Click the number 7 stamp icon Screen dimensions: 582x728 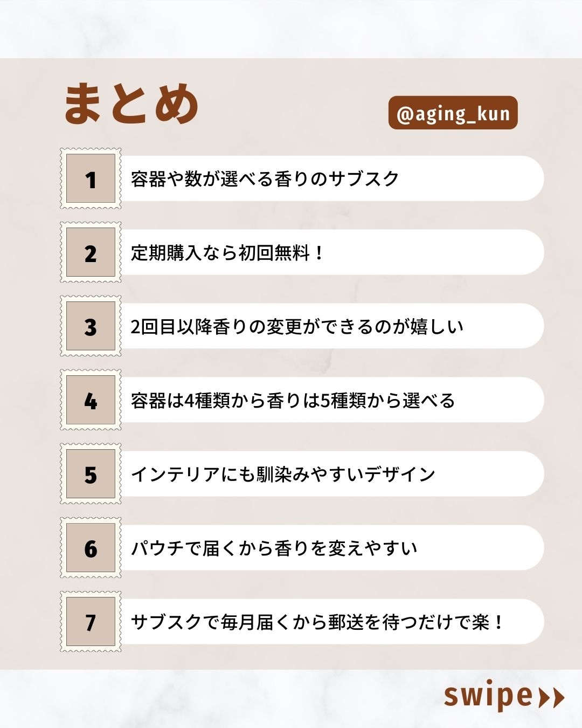click(91, 622)
